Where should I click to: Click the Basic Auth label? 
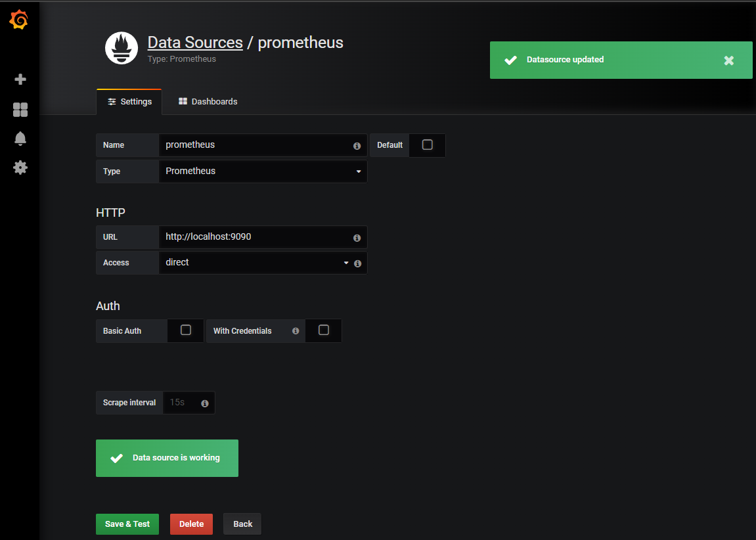coord(131,330)
